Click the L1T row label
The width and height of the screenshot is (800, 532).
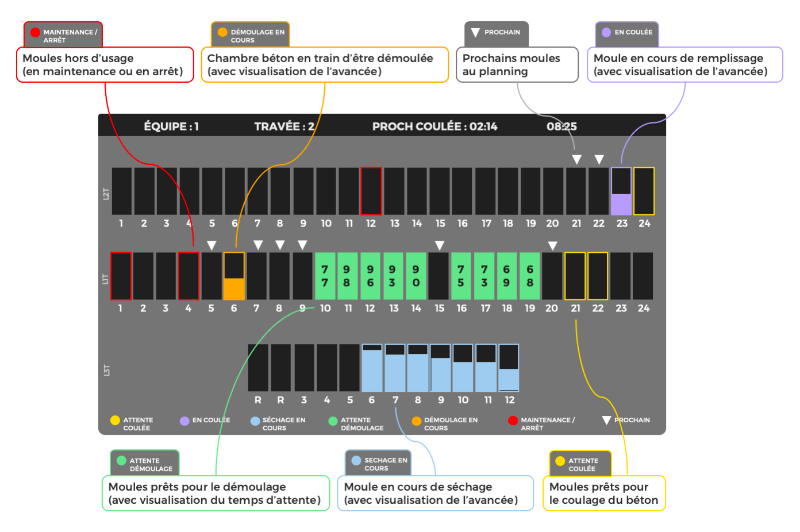(x=105, y=279)
